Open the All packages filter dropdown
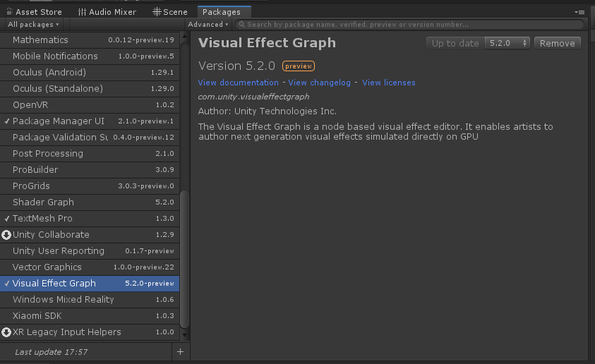Viewport: 595px width, 364px height. [x=33, y=25]
